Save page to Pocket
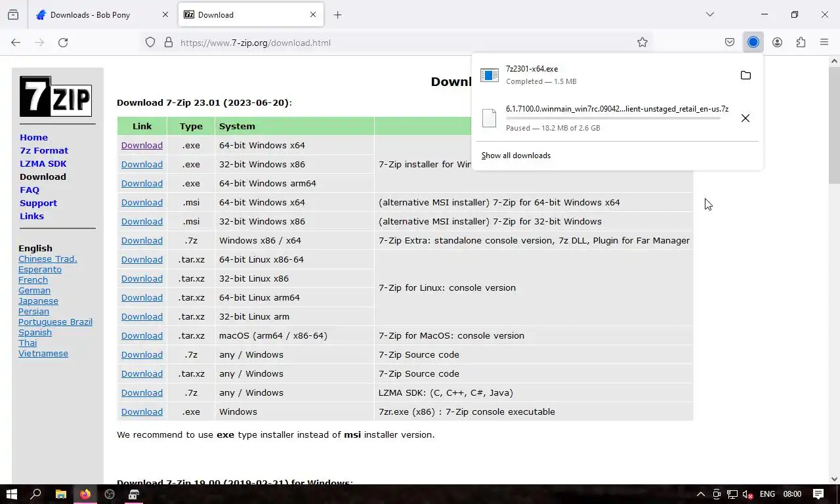840x504 pixels. pos(730,43)
